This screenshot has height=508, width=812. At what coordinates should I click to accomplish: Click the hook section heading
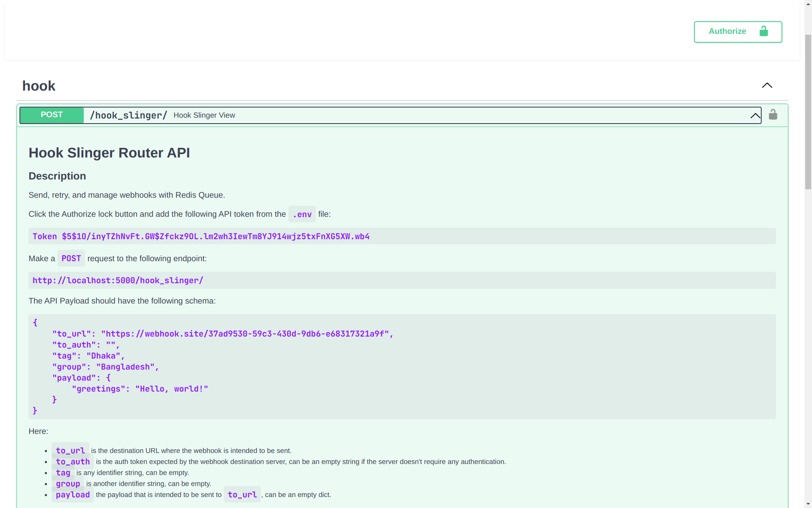[39, 86]
